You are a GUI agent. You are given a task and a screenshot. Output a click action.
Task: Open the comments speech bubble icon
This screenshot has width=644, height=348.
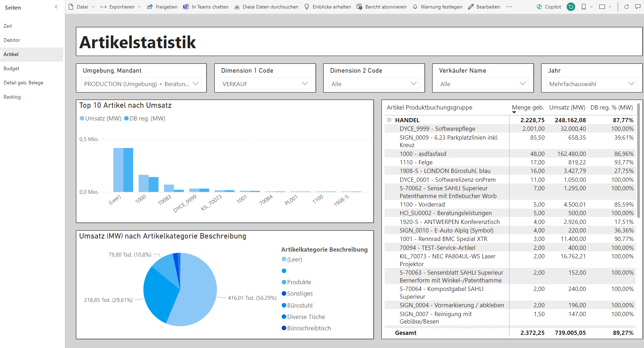tap(638, 7)
